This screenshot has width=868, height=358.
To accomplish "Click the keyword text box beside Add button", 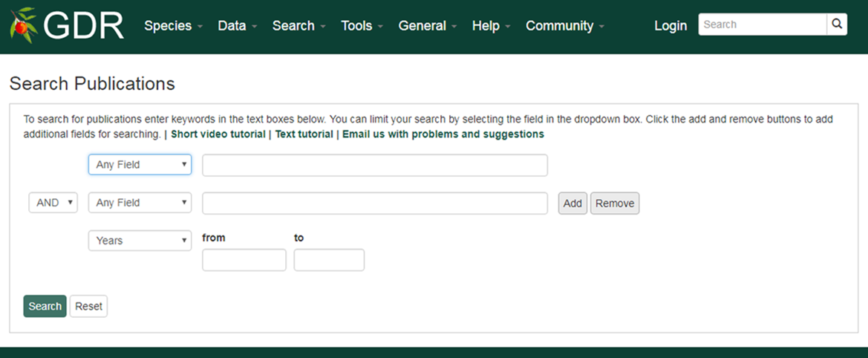I will coord(375,203).
